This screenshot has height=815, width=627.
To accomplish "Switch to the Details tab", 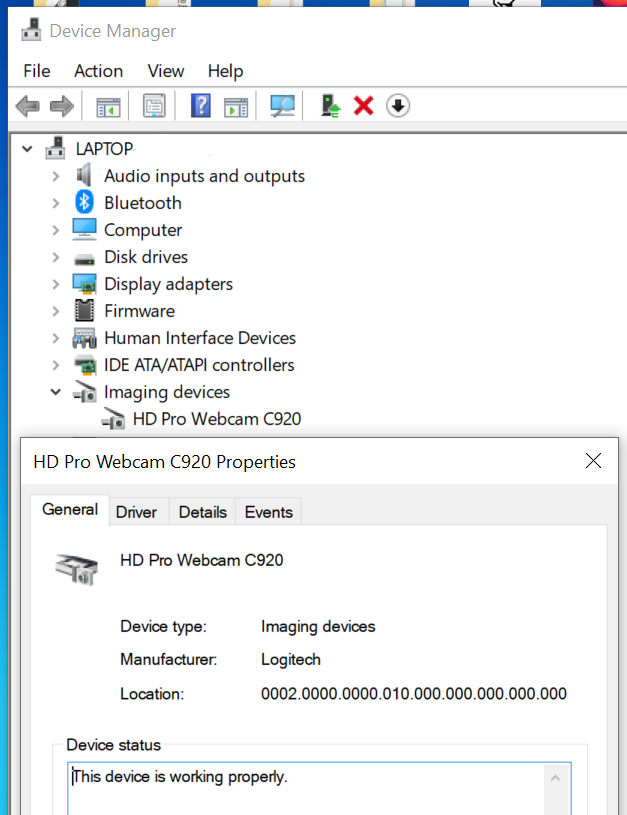I will [203, 512].
